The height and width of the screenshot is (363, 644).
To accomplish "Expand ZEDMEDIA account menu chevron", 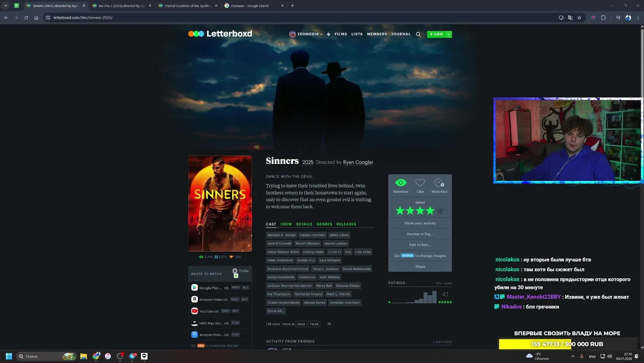I will [x=321, y=34].
